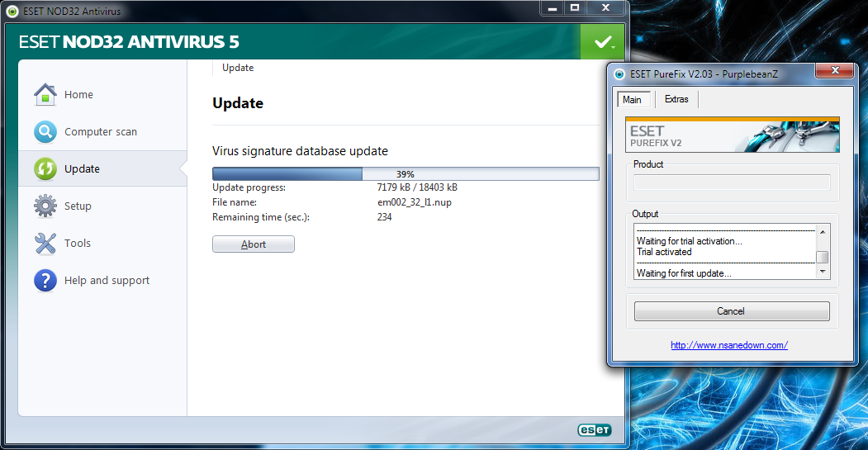Click 'Waiting for first update...' line
Image resolution: width=868 pixels, height=450 pixels.
click(684, 272)
